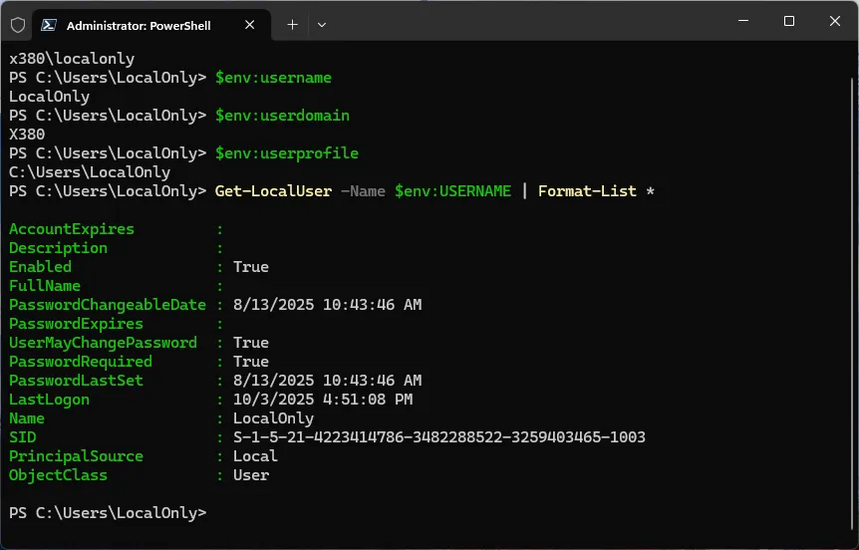Click the UserMayChangePassword property label
859x550 pixels.
click(x=103, y=342)
